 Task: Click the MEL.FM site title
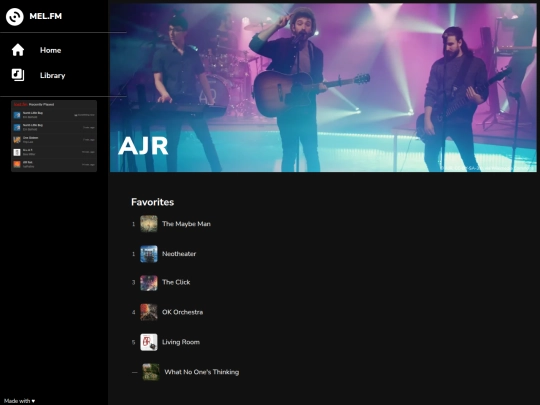coord(45,16)
